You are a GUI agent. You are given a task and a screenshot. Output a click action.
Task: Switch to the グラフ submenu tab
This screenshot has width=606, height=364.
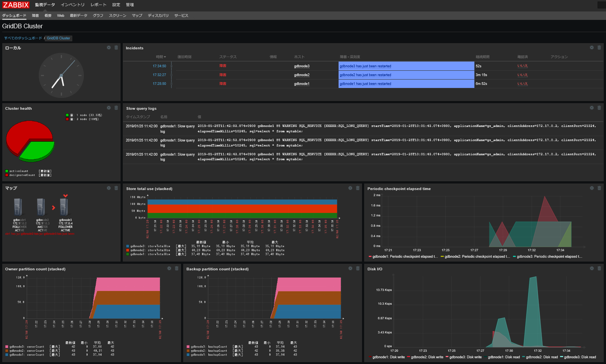[x=98, y=16]
